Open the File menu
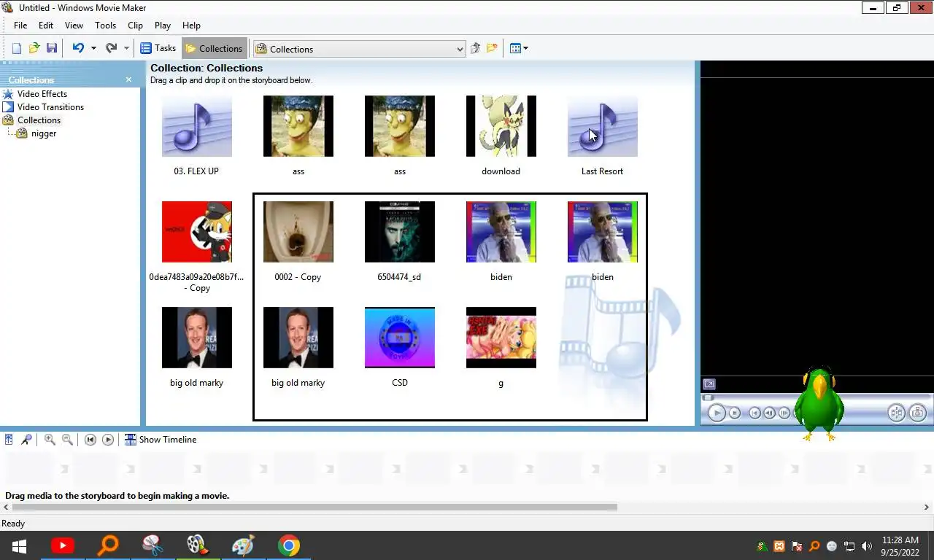The width and height of the screenshot is (934, 560). point(20,25)
